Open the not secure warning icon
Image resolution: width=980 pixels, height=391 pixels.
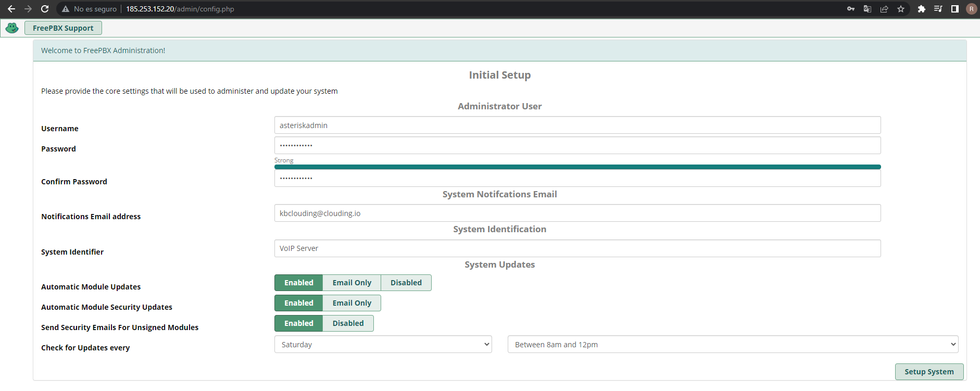click(66, 9)
